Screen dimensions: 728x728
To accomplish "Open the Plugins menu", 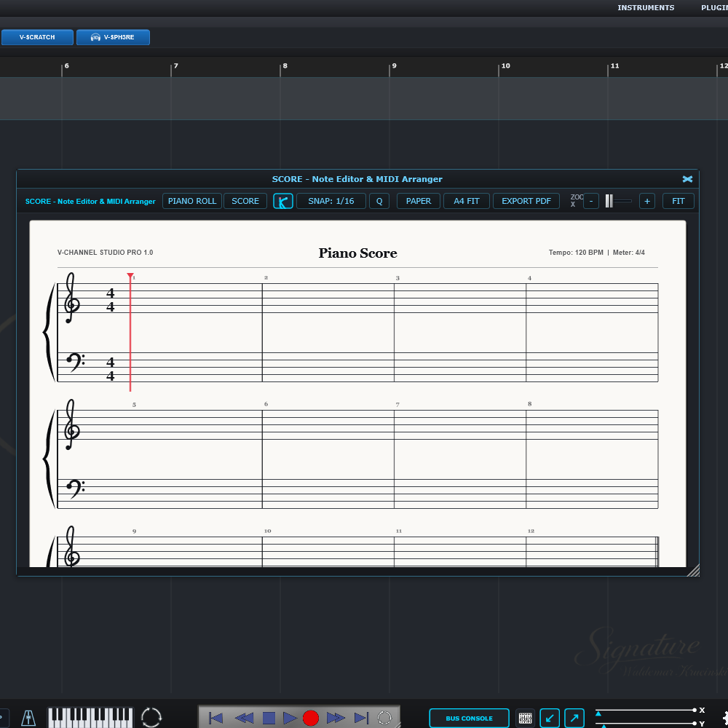I will (714, 7).
